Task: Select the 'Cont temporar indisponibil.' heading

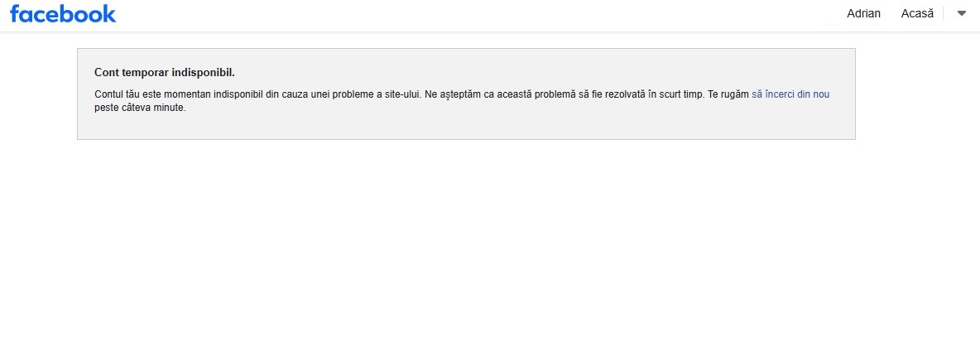Action: coord(165,73)
